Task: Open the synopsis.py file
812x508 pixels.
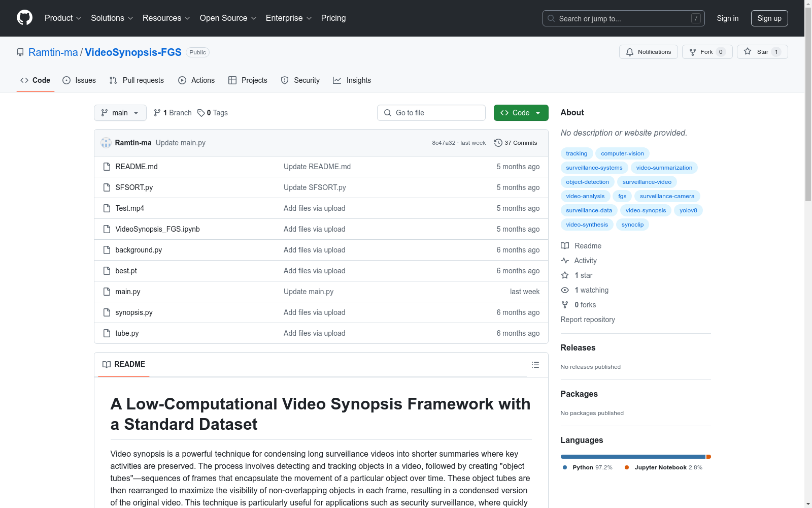Action: point(134,312)
